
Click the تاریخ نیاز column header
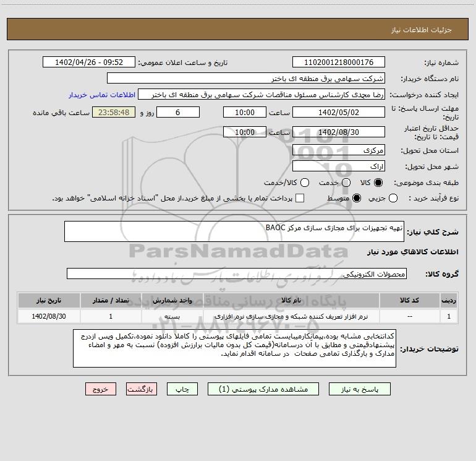click(49, 301)
